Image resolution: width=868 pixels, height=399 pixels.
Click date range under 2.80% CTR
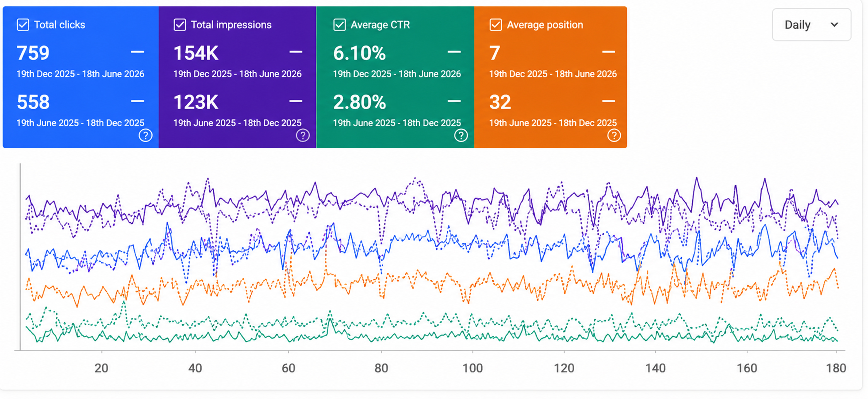tap(397, 123)
